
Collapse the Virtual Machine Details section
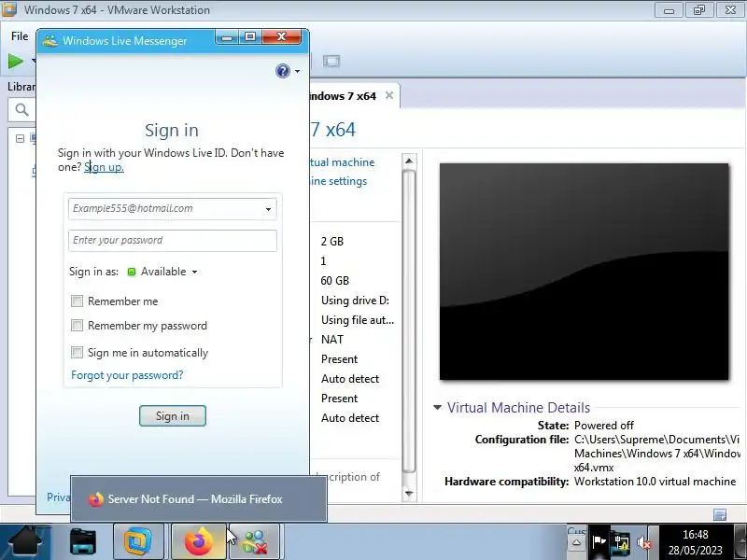437,407
